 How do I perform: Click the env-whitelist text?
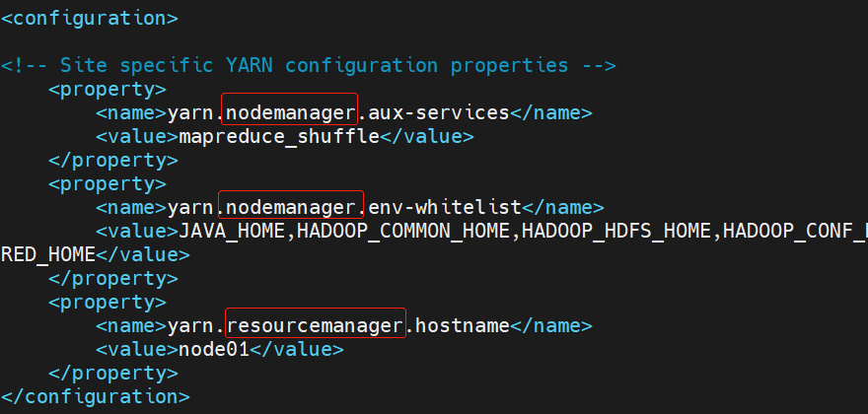(x=445, y=208)
